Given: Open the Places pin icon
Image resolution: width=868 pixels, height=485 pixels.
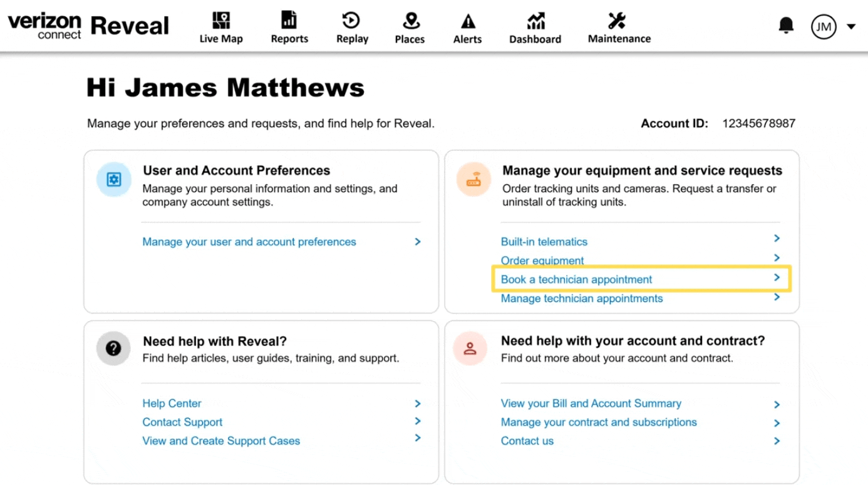Looking at the screenshot, I should pos(411,21).
